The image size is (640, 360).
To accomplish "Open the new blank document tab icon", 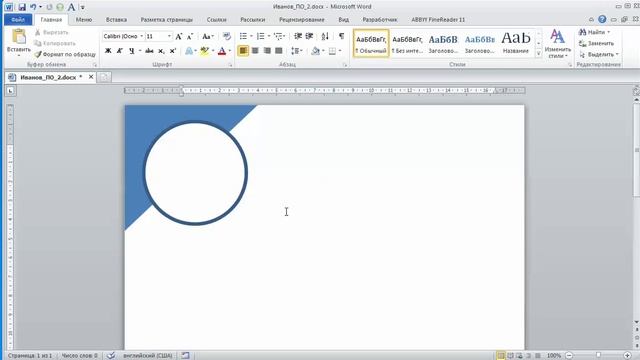I will (x=104, y=77).
